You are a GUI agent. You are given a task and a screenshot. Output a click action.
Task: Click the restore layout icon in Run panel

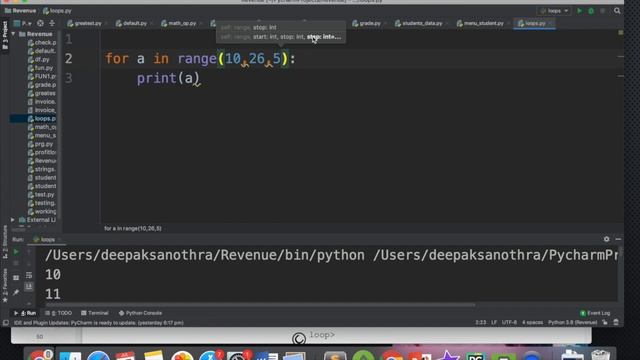pos(16,278)
